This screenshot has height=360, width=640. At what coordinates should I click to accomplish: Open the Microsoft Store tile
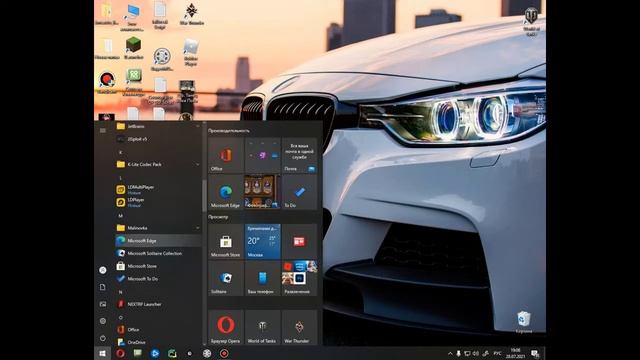(226, 242)
